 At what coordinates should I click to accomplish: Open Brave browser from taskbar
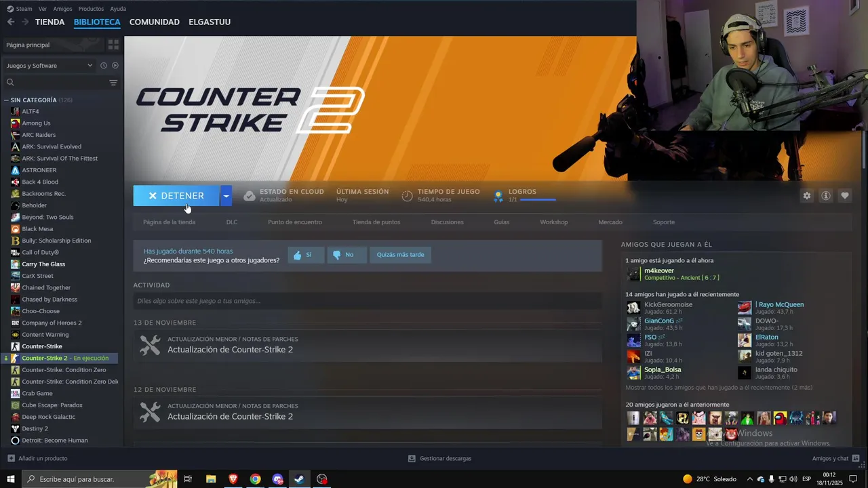coord(233,479)
